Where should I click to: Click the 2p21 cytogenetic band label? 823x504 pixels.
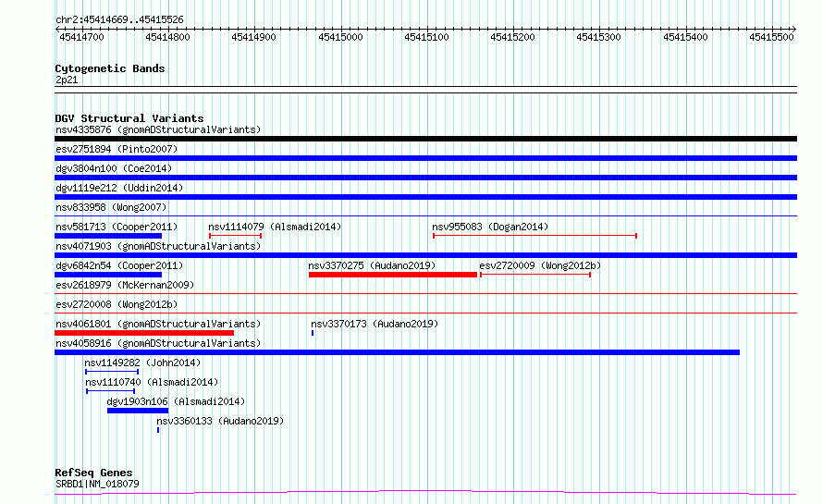(x=67, y=80)
